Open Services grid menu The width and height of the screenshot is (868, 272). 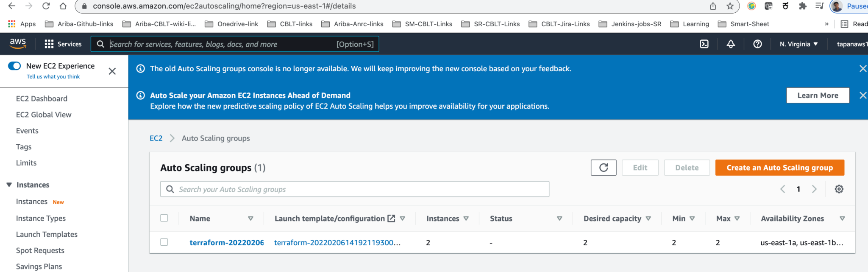pos(63,44)
